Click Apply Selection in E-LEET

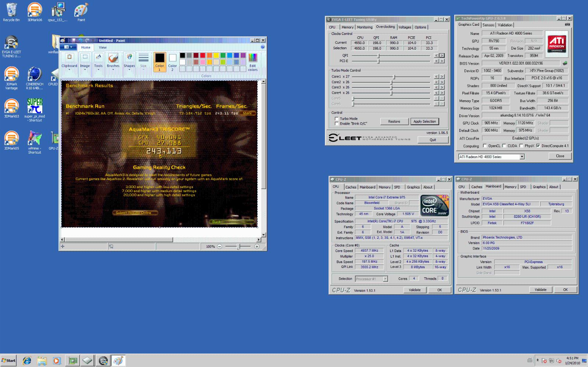[x=424, y=122]
